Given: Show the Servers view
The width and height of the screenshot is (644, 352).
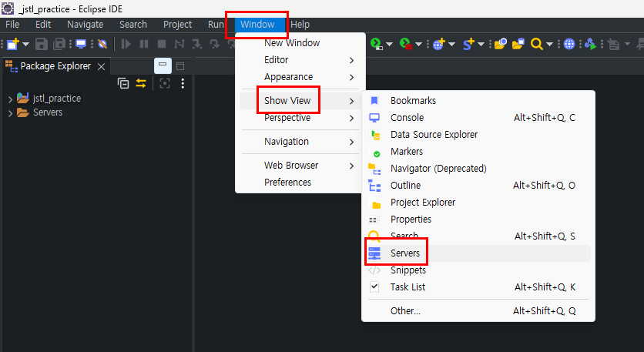Looking at the screenshot, I should (478, 253).
